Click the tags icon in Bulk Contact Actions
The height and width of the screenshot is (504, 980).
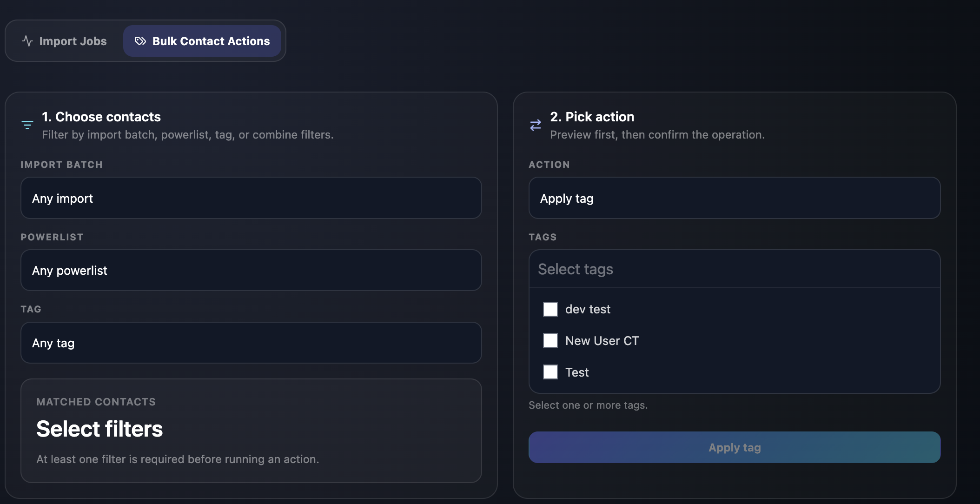click(140, 41)
